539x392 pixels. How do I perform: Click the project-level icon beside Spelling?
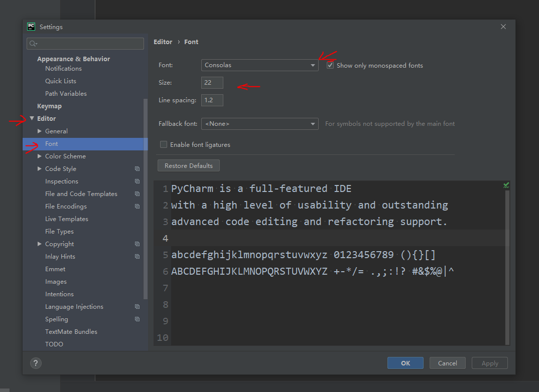137,319
